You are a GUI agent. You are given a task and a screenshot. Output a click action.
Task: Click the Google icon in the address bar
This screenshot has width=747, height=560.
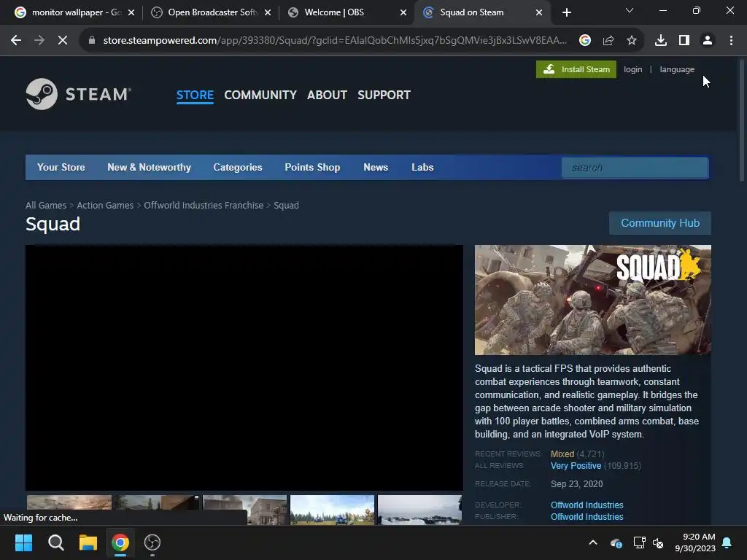click(x=585, y=41)
